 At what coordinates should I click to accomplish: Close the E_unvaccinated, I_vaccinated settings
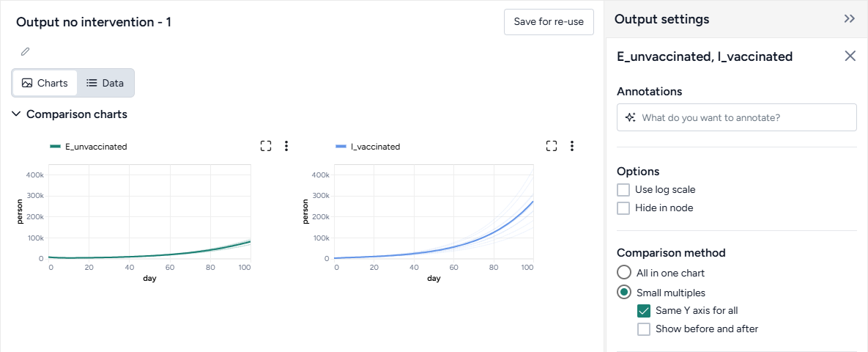pyautogui.click(x=850, y=56)
